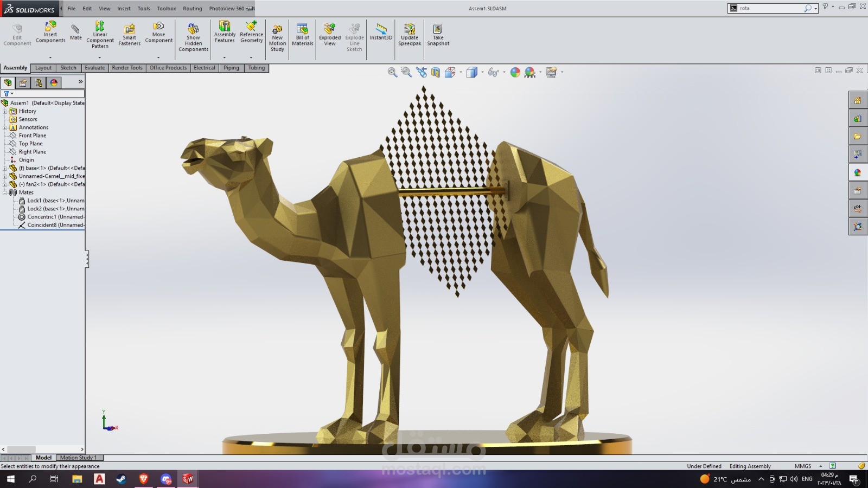868x488 pixels.
Task: Click Edit Appearance color ball icon
Action: pyautogui.click(x=515, y=72)
